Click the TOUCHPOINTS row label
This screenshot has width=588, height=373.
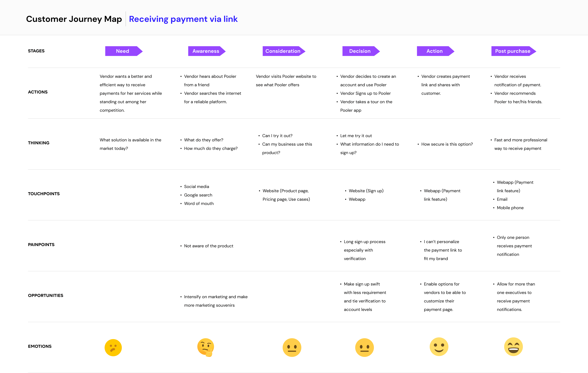[x=44, y=194]
